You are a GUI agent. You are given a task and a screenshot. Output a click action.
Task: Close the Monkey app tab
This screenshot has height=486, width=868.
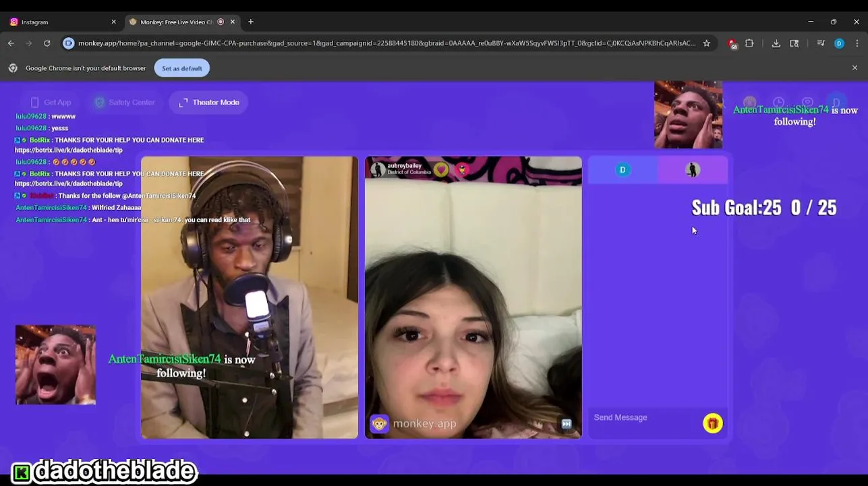coord(233,22)
